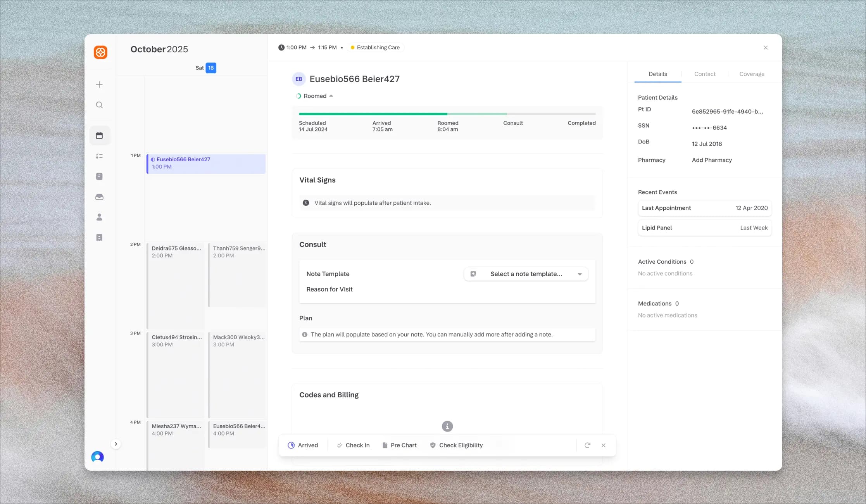Open the task list icon in sidebar
The height and width of the screenshot is (504, 866).
click(99, 156)
